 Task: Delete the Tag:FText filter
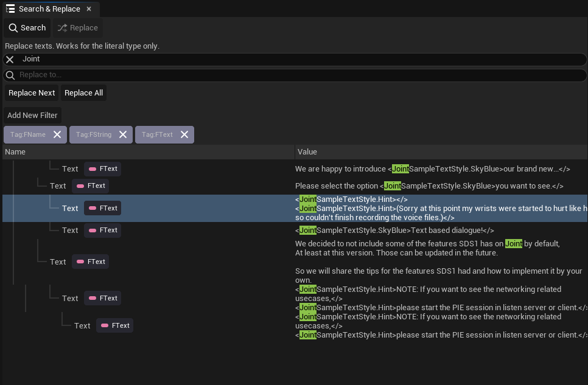[x=184, y=134]
